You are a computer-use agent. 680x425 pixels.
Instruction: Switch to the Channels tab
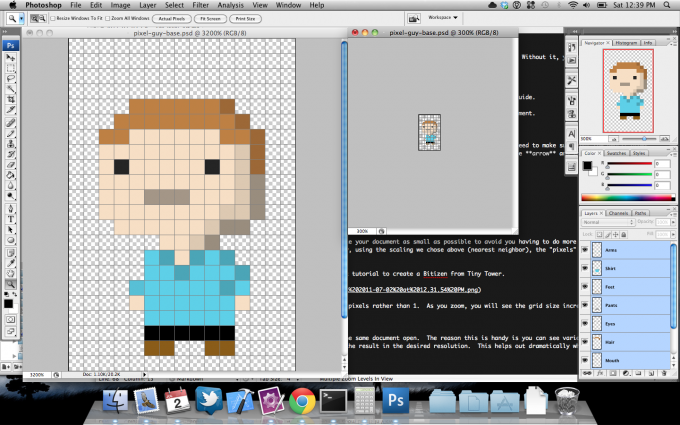(617, 213)
